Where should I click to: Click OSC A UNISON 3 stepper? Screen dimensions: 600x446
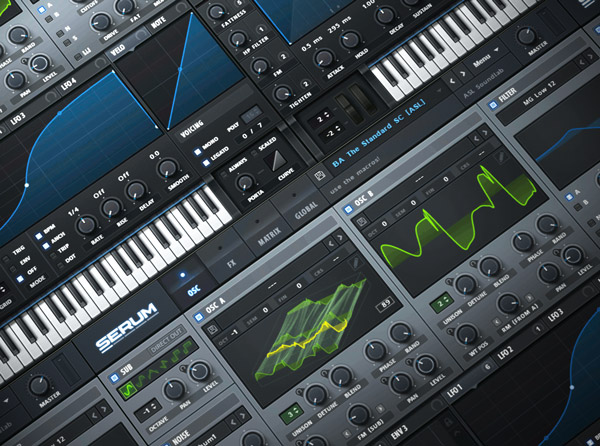click(292, 415)
